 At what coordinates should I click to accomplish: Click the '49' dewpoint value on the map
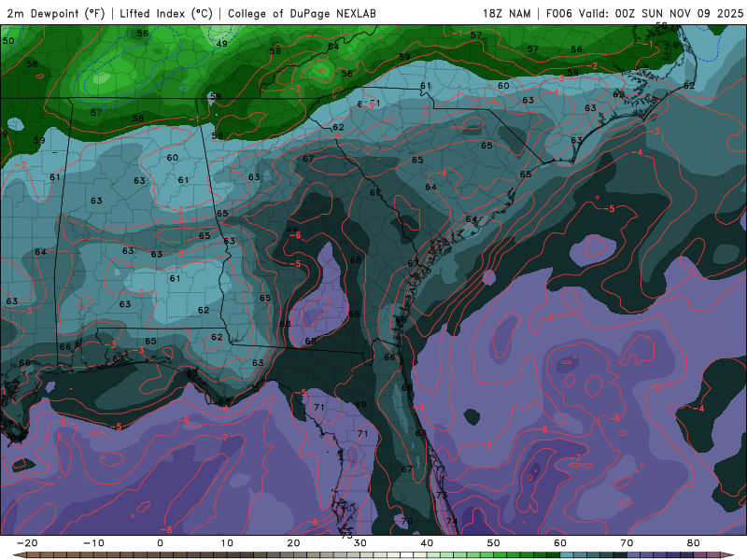pyautogui.click(x=221, y=44)
